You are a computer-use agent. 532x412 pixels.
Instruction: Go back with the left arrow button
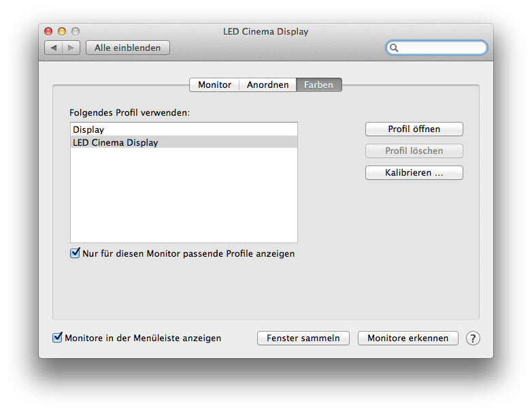coord(54,48)
